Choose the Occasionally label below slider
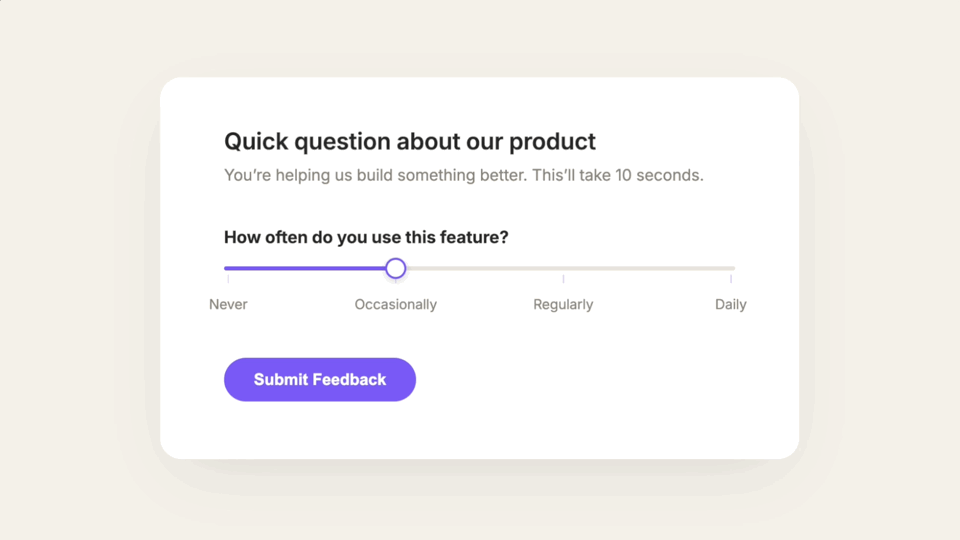The width and height of the screenshot is (960, 540). pyautogui.click(x=396, y=304)
